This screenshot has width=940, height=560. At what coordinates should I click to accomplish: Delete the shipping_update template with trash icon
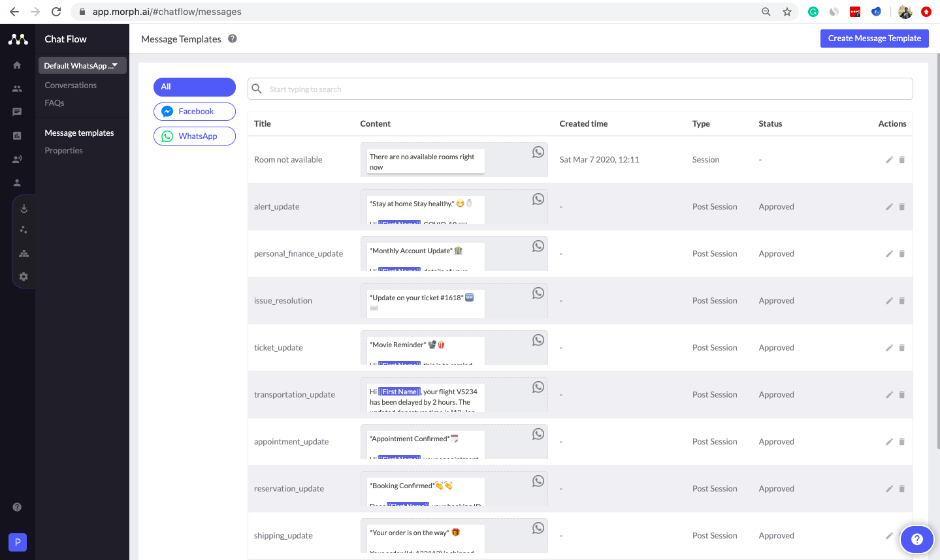902,535
